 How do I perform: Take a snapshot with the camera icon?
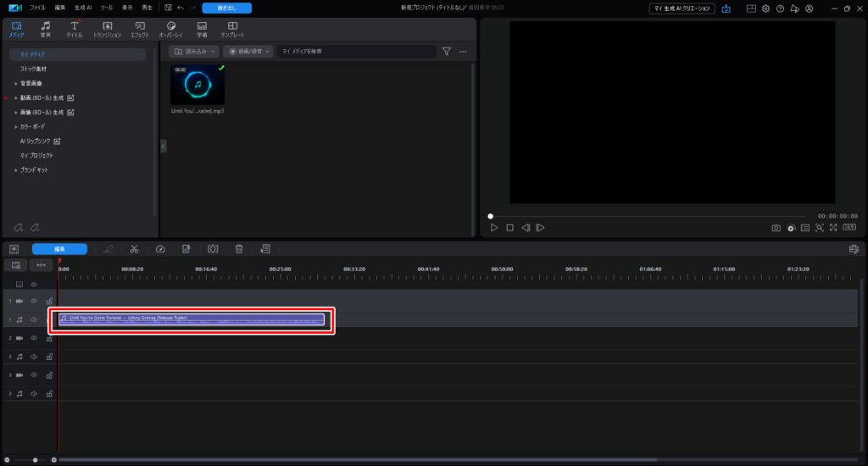pos(776,228)
